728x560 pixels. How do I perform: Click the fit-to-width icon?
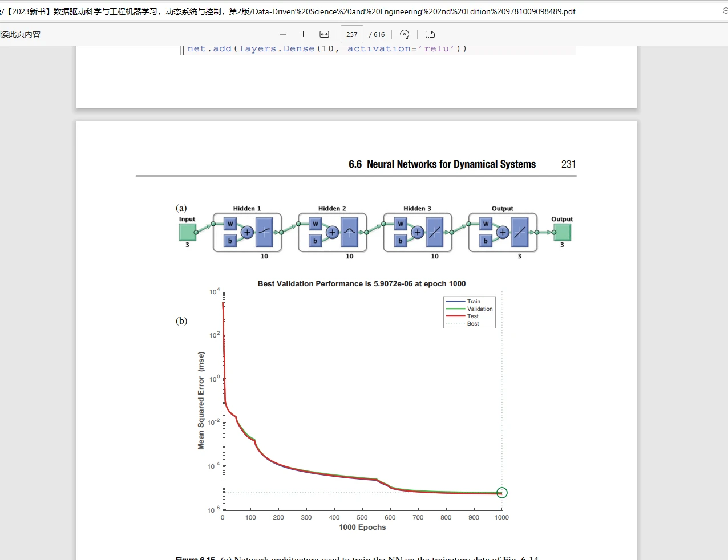(324, 34)
